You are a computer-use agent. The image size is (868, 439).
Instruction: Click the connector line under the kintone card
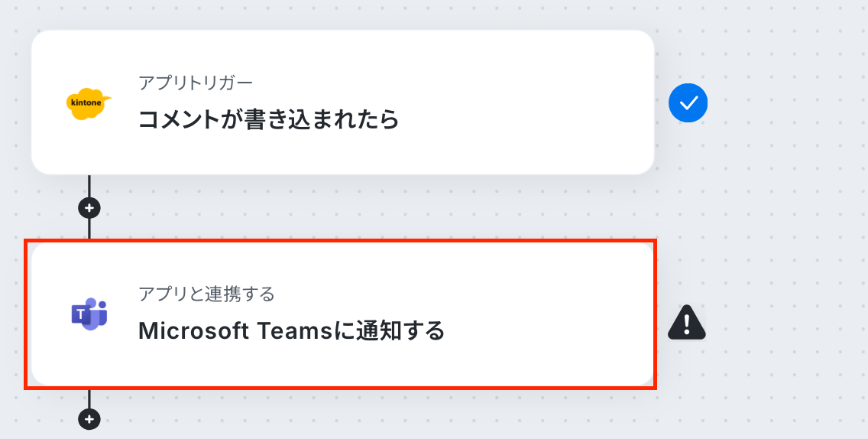tap(89, 187)
